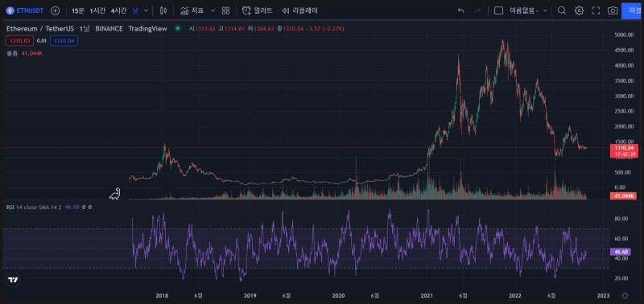Expand the timeframe dropdown chevron
Image resolution: width=644 pixels, height=304 pixels.
(x=147, y=10)
